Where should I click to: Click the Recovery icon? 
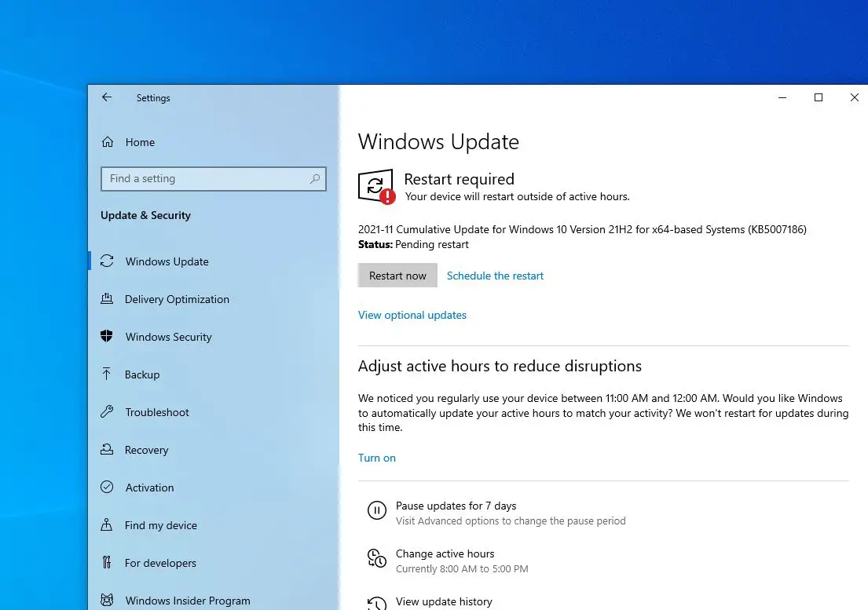(x=107, y=449)
